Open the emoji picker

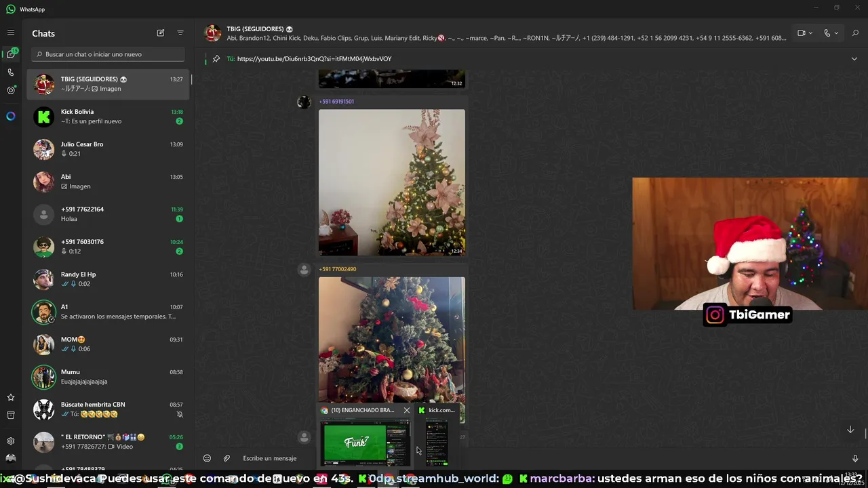point(208,458)
